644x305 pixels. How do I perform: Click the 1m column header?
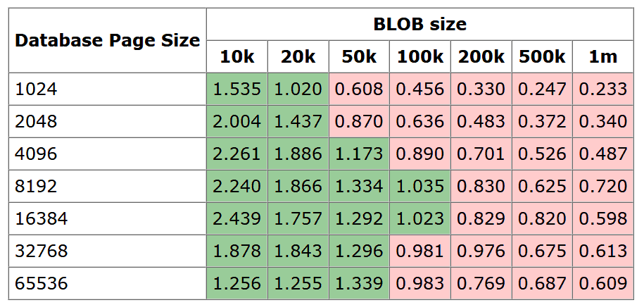click(603, 57)
